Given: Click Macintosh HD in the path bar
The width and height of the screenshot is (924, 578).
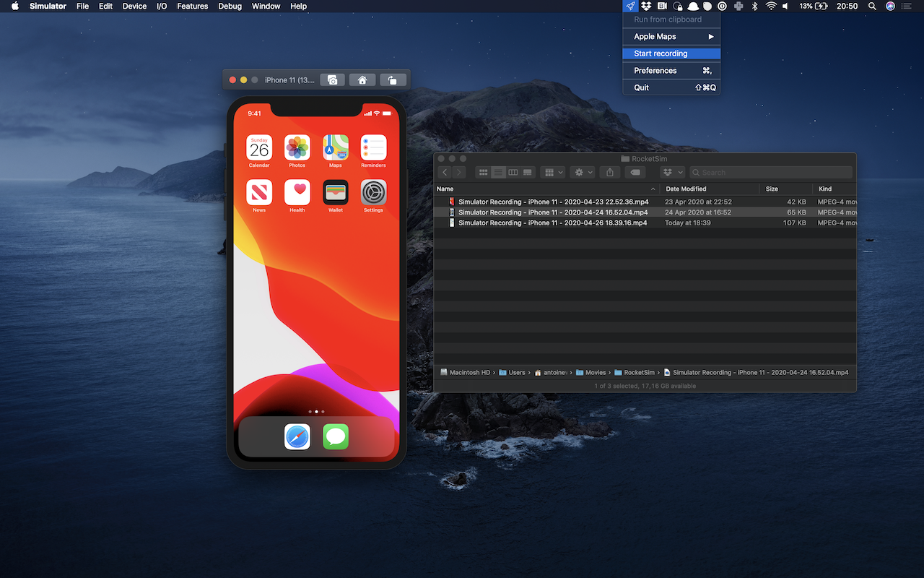Looking at the screenshot, I should click(x=465, y=373).
